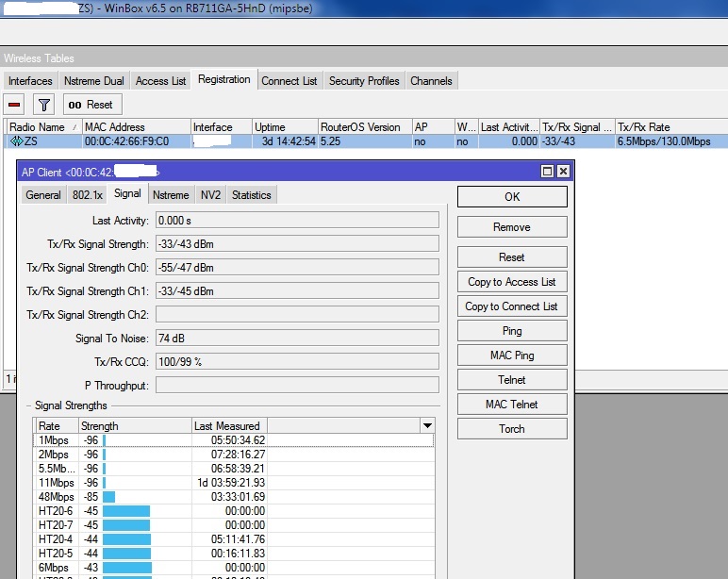
Task: Click the empty Signal Strength Ch2 field
Action: (x=297, y=315)
